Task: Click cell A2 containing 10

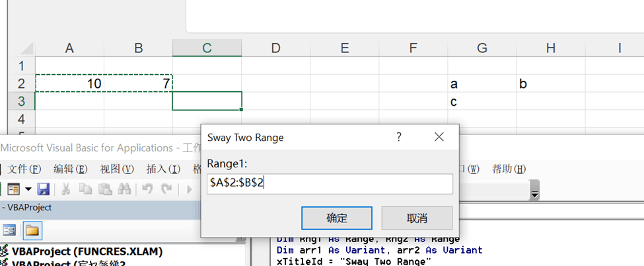Action: point(69,83)
